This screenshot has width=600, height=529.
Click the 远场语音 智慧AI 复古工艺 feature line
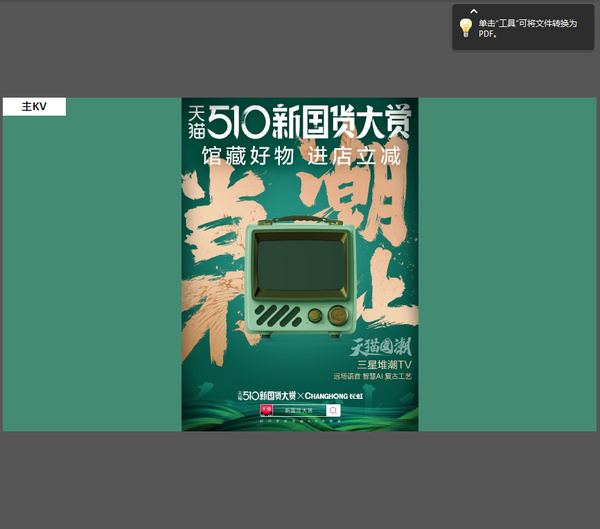(372, 376)
